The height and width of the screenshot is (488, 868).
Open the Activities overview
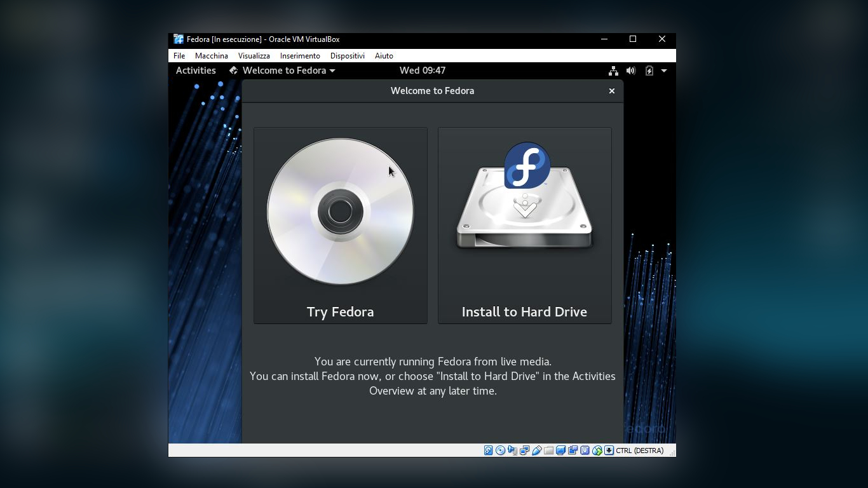195,71
